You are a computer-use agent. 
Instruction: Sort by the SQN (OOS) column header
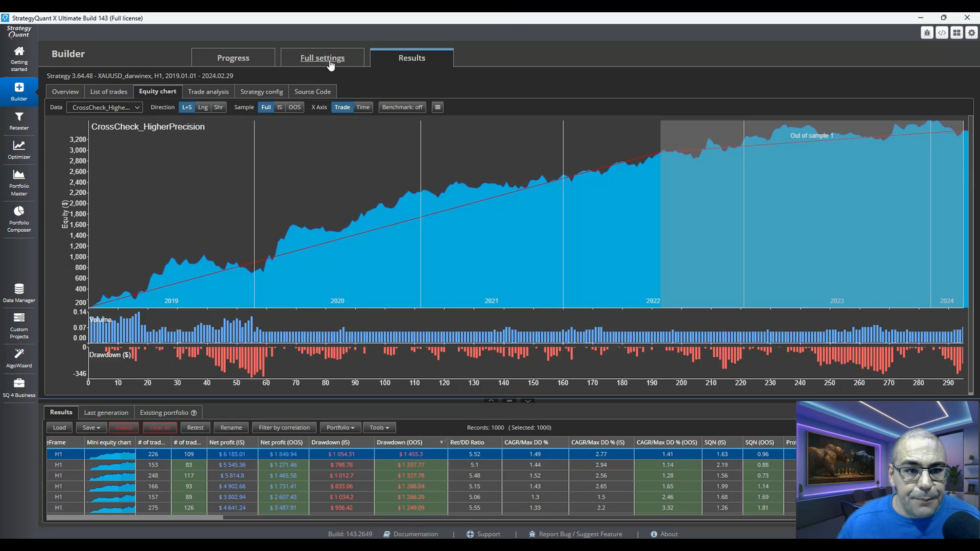762,443
